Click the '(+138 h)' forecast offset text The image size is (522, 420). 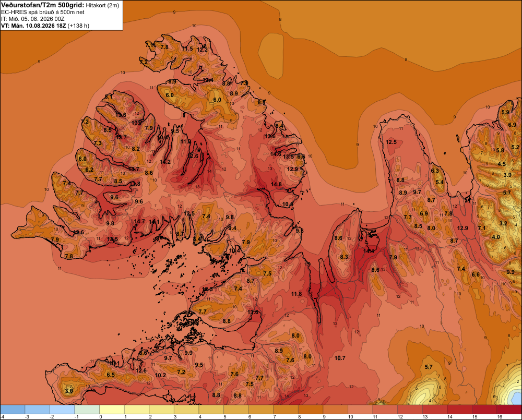[x=79, y=26]
